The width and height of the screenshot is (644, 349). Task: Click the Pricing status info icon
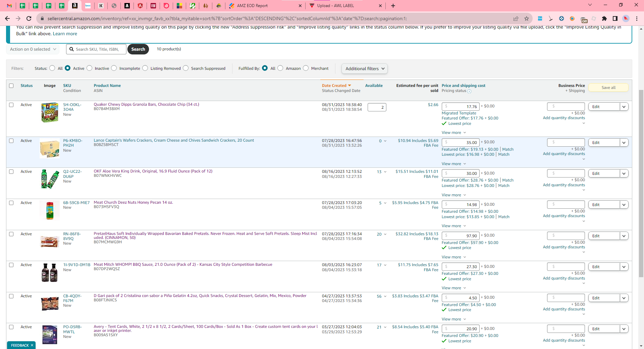point(469,91)
